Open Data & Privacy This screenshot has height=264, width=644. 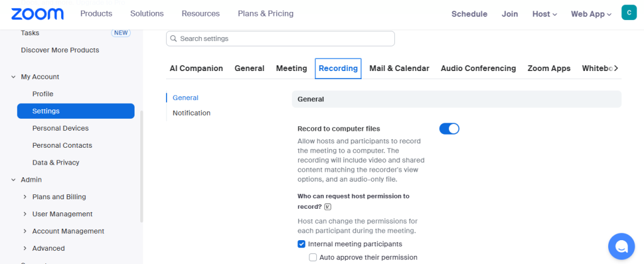tap(56, 163)
